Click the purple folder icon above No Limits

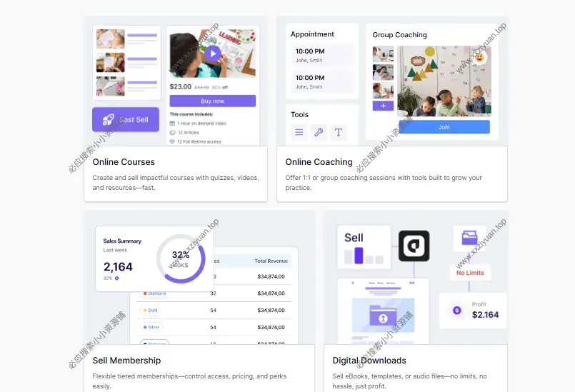[x=469, y=238]
